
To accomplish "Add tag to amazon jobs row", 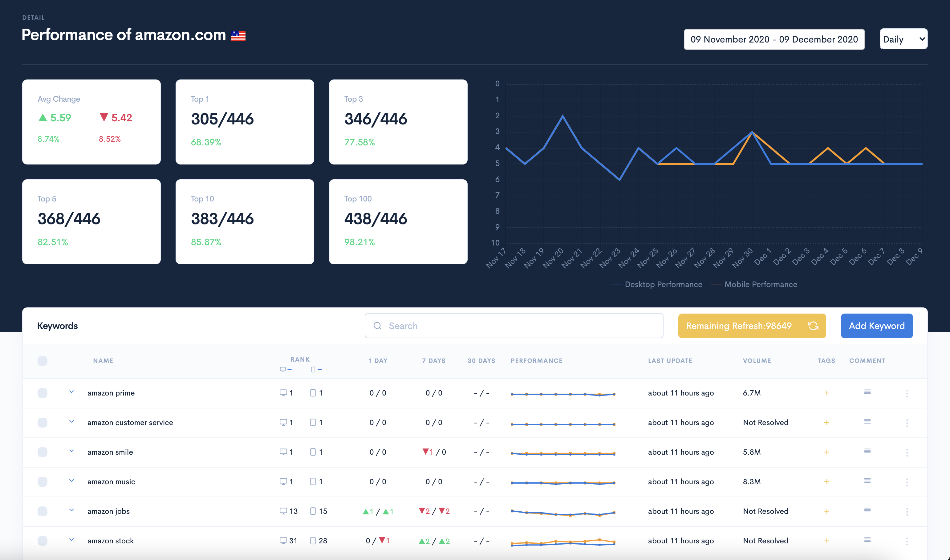I will point(826,511).
